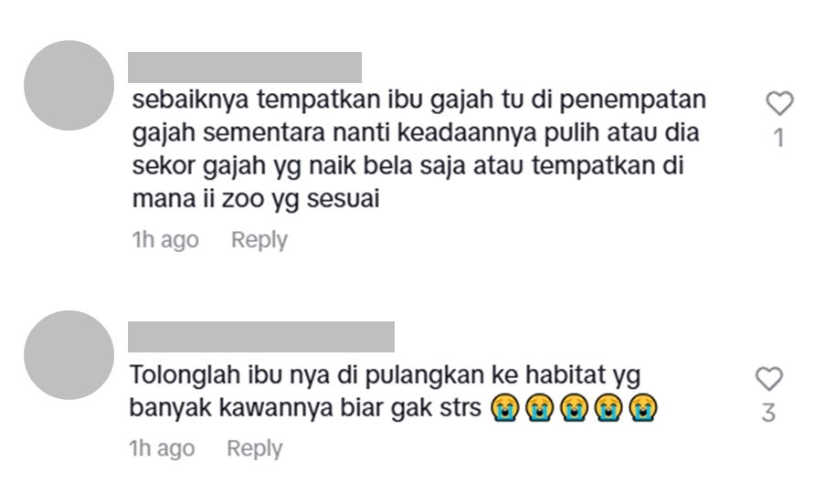Click the middle crying emoji in the emoji row
The width and height of the screenshot is (836, 504).
(x=574, y=408)
